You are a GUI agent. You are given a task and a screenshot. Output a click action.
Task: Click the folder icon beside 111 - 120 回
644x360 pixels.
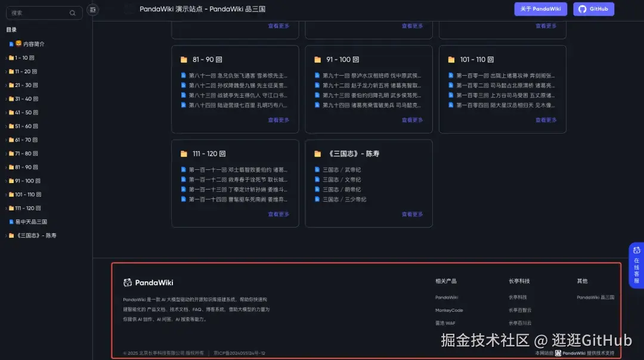point(184,153)
